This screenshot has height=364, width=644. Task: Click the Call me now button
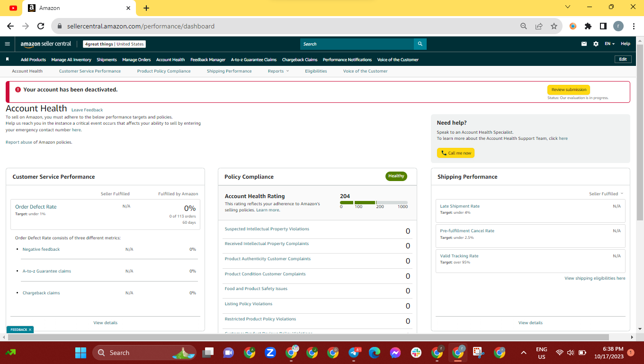456,153
